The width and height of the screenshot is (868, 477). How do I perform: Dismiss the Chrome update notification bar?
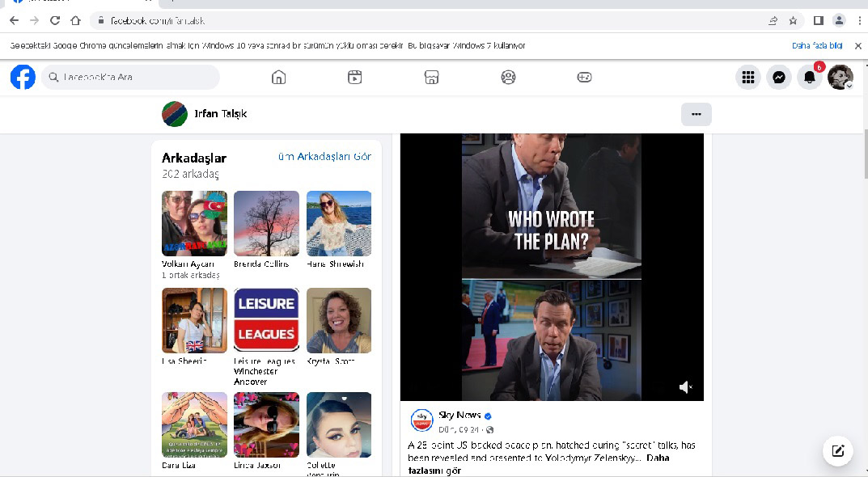pyautogui.click(x=857, y=46)
